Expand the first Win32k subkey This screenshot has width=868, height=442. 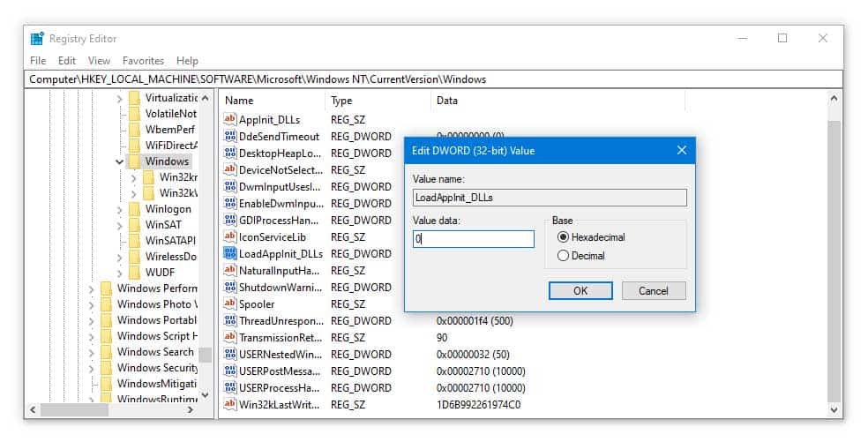tap(133, 178)
